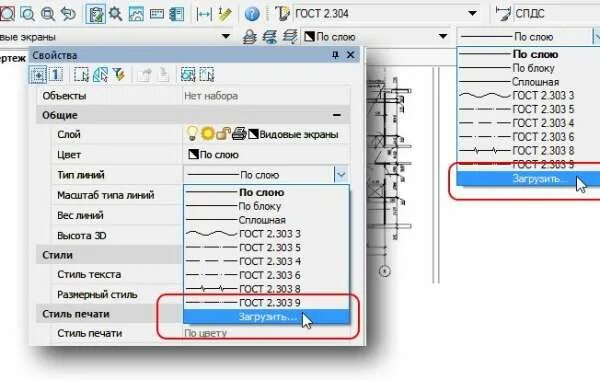600x380 pixels.
Task: Select 'ГОСТ 2.303 6' in Свойства linetype list
Action: 267,275
